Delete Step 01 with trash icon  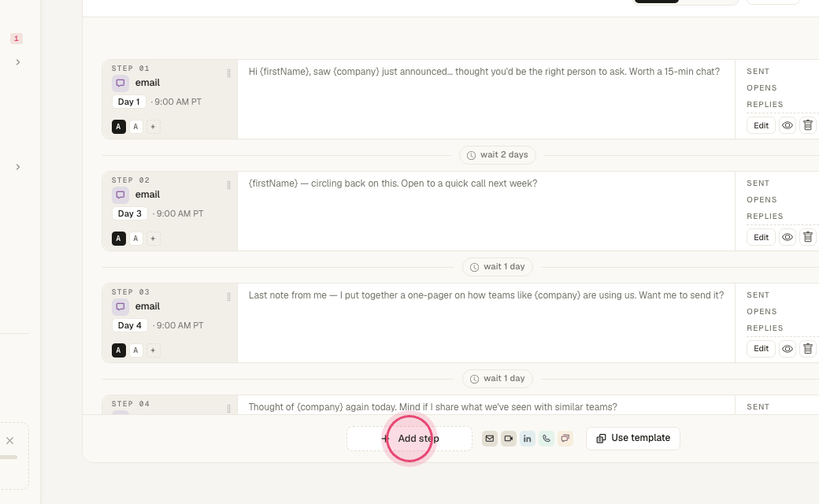click(807, 125)
